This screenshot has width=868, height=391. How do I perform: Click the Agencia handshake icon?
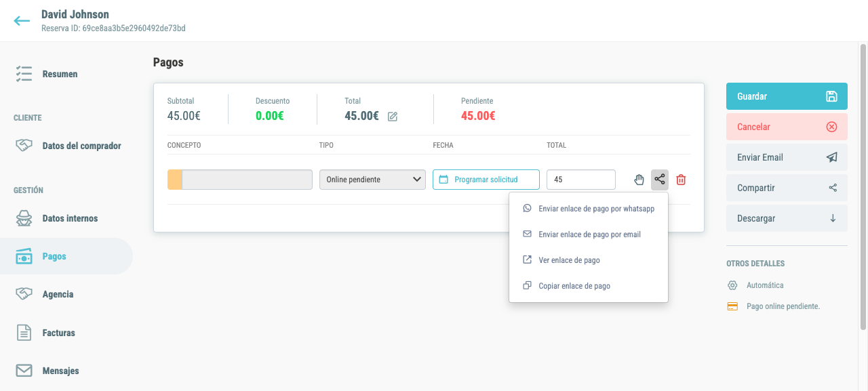click(x=24, y=294)
